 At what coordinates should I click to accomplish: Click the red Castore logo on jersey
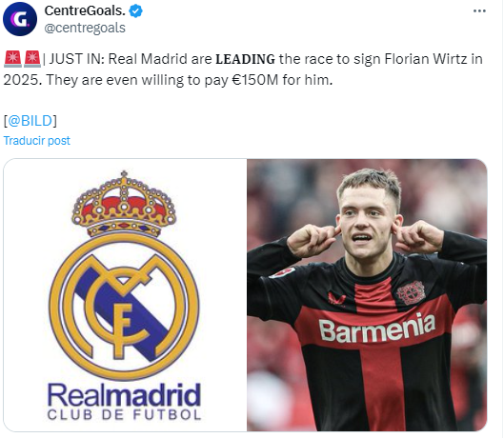coord(336,299)
